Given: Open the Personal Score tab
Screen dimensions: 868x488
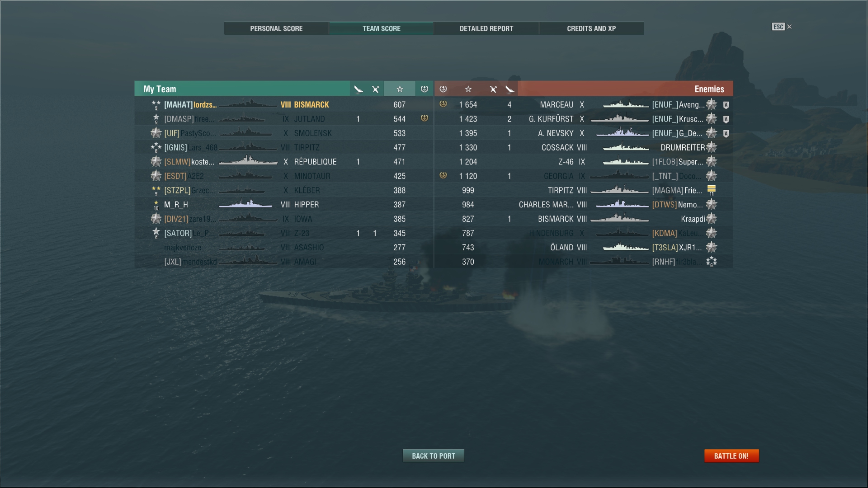Looking at the screenshot, I should tap(276, 28).
